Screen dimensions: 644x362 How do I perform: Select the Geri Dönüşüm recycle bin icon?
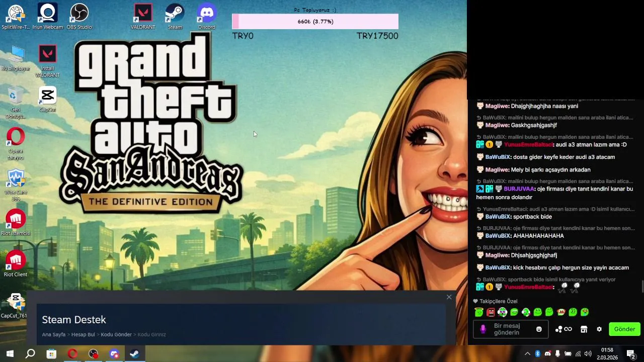click(16, 103)
